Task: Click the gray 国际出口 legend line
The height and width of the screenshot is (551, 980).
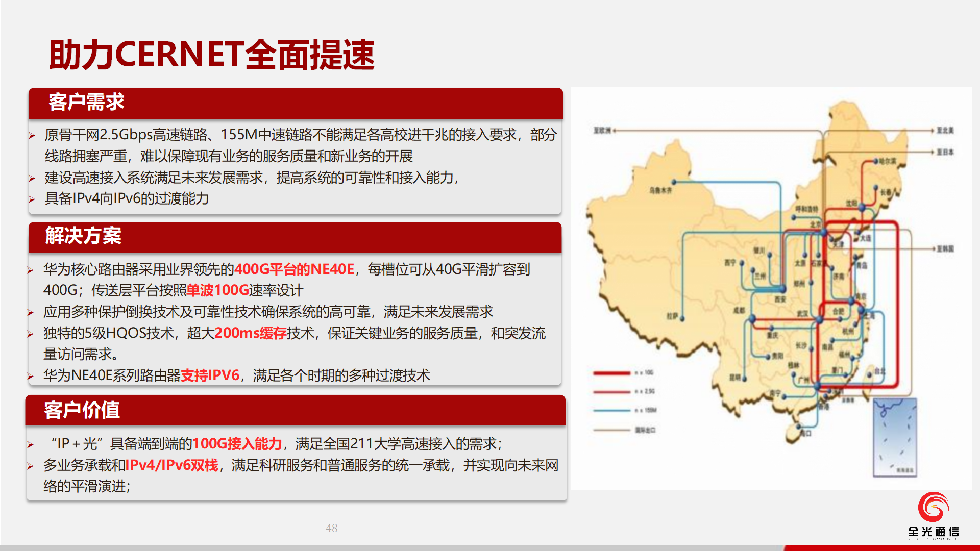Action: [612, 430]
